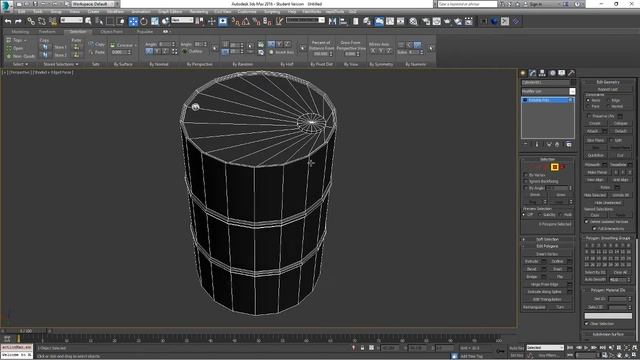
Task: Open Render Setup dialog
Action: point(426,21)
